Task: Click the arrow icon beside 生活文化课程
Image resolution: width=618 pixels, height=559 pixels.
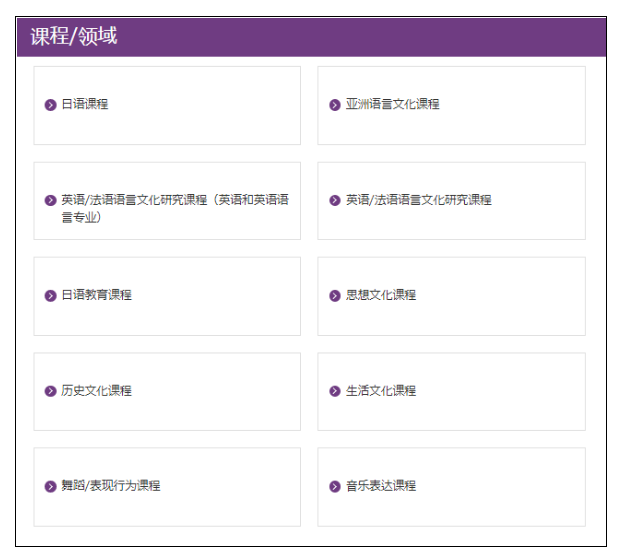Action: (335, 391)
